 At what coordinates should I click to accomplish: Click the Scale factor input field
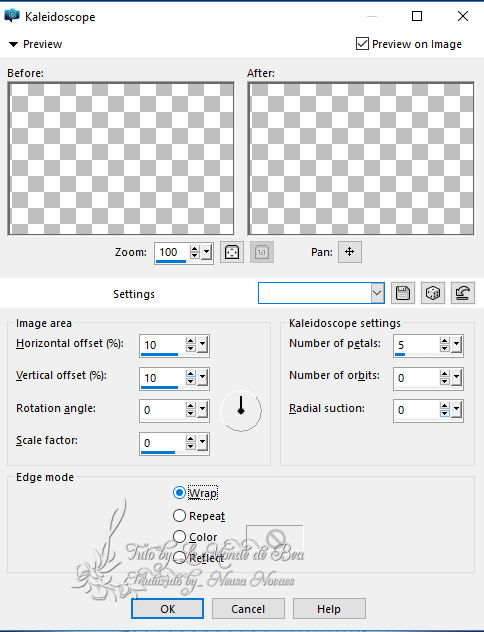click(162, 443)
